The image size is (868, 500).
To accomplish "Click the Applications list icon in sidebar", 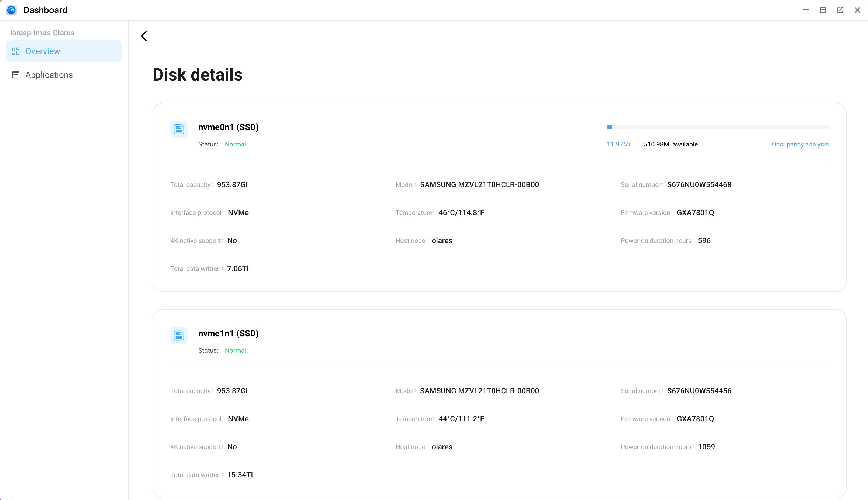I will pos(15,75).
